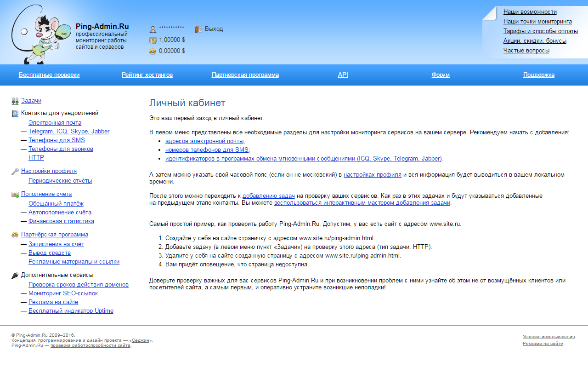The image size is (588, 368).
Task: Open Телефоны для SMS sidebar link
Action: coord(57,140)
